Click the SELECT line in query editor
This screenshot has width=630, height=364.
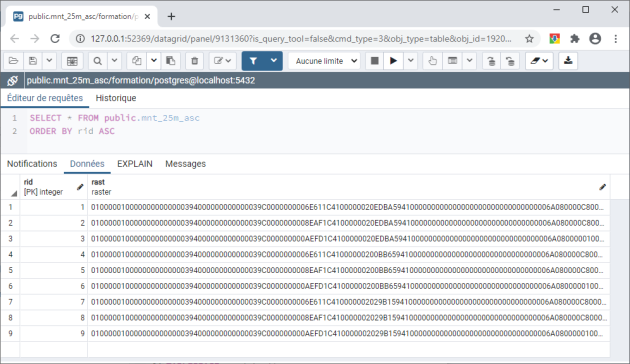[115, 118]
